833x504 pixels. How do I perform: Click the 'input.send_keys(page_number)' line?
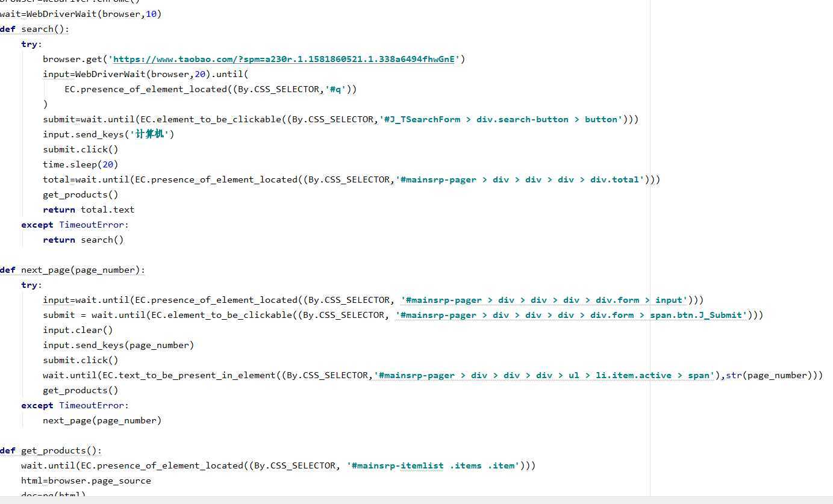click(x=118, y=345)
